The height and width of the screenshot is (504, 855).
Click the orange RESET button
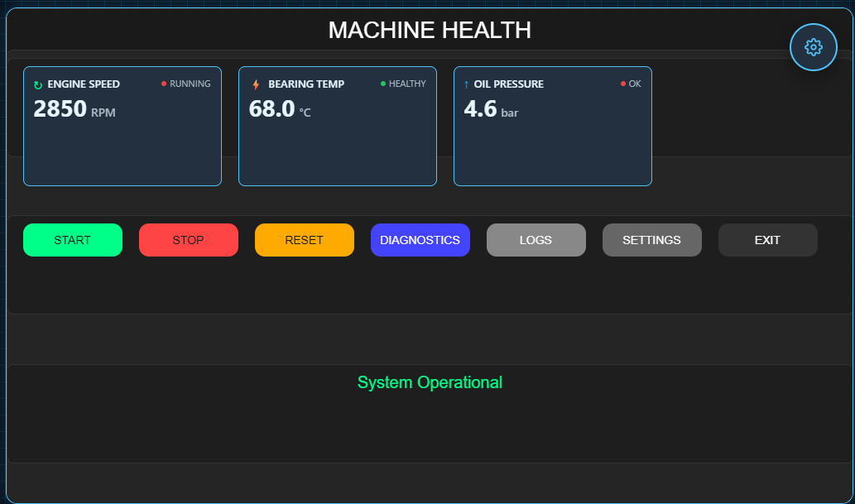pos(305,240)
